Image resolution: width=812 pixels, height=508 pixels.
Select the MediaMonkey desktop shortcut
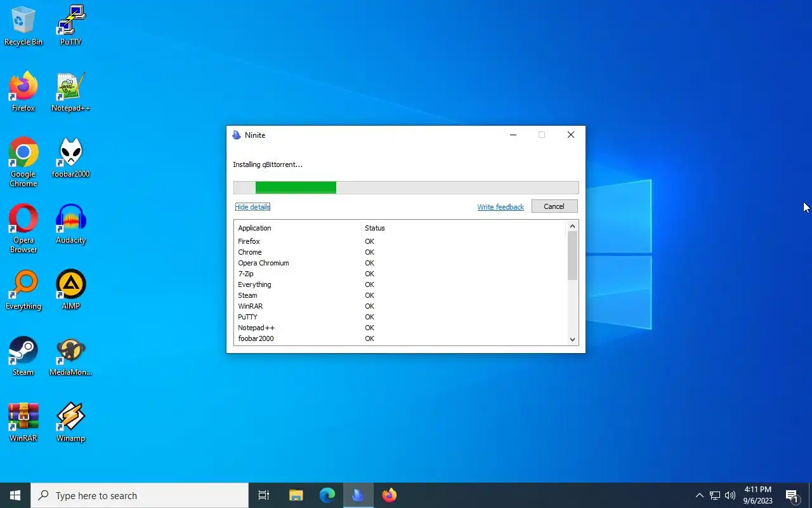pyautogui.click(x=70, y=356)
